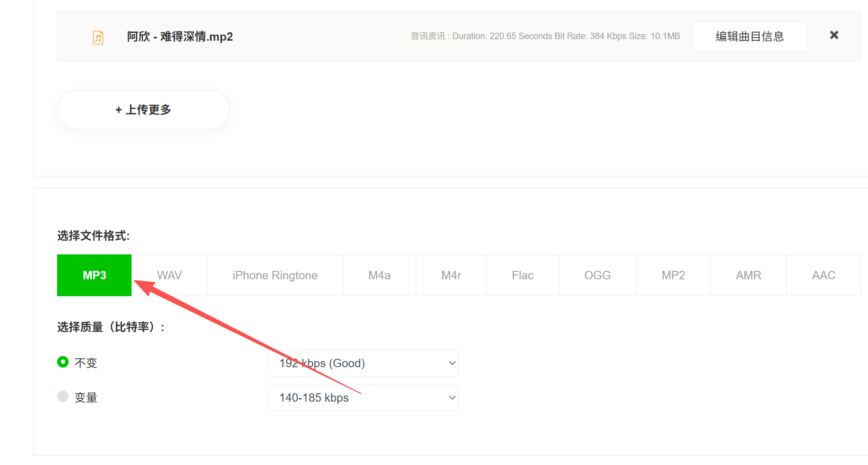The height and width of the screenshot is (465, 868).
Task: Click the orange music file icon
Action: tap(98, 37)
